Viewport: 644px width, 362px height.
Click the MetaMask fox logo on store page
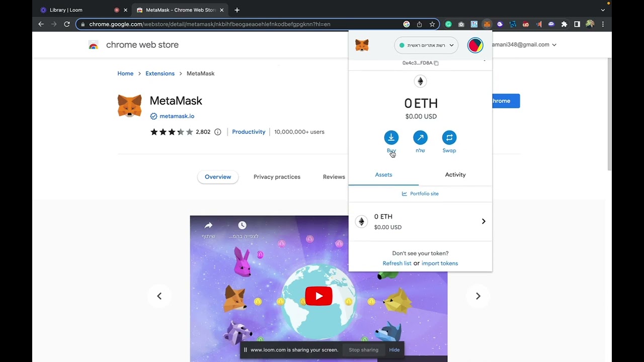click(129, 106)
